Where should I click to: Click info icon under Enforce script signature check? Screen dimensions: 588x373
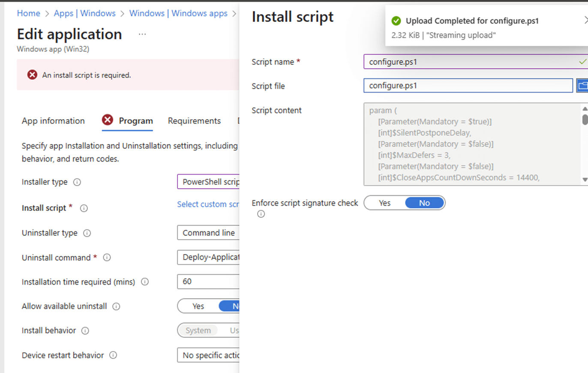tap(261, 214)
